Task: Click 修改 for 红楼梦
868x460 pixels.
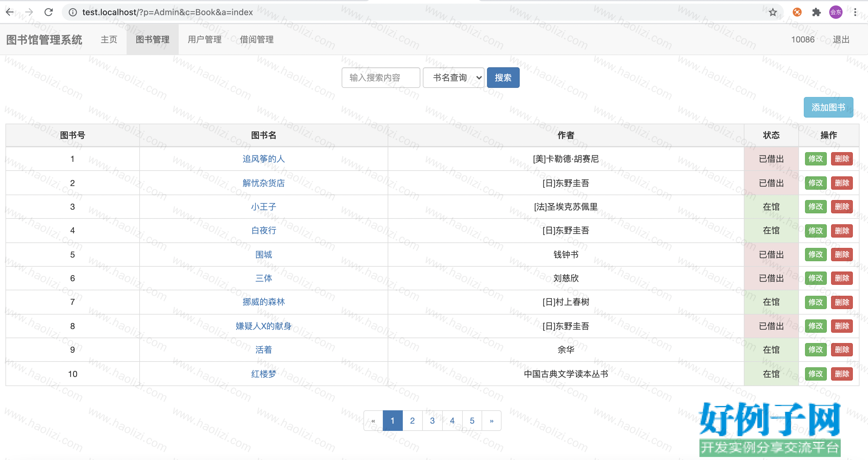Action: 815,374
